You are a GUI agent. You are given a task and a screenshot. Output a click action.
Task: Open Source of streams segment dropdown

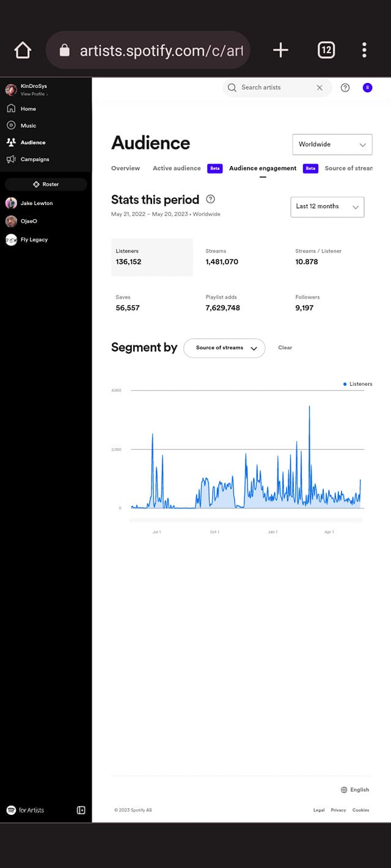pos(224,348)
